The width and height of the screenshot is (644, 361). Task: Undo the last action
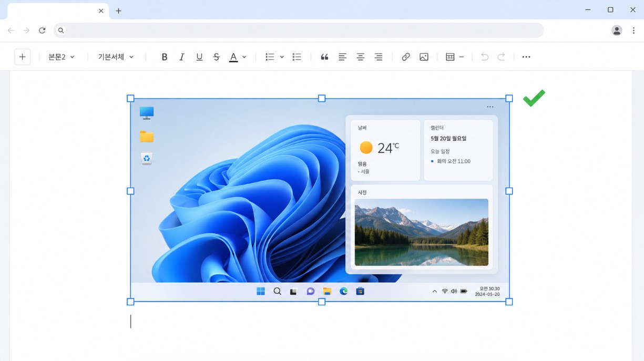point(485,57)
